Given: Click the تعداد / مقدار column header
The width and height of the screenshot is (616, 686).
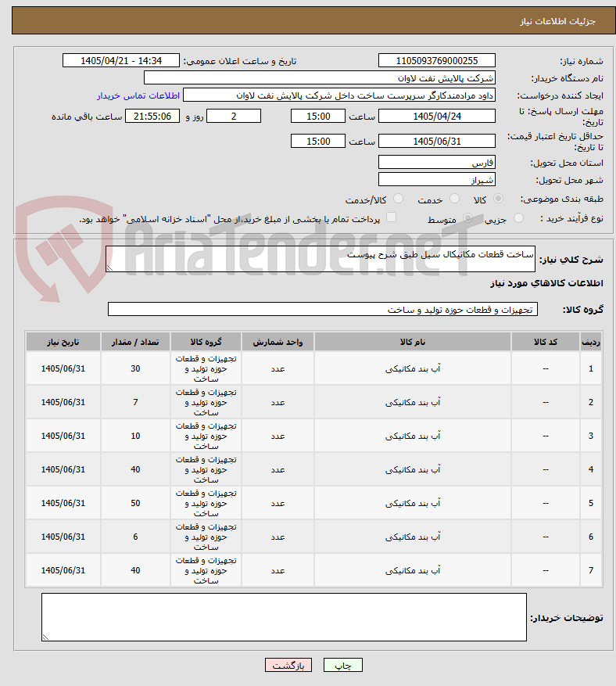Looking at the screenshot, I should click(135, 342).
